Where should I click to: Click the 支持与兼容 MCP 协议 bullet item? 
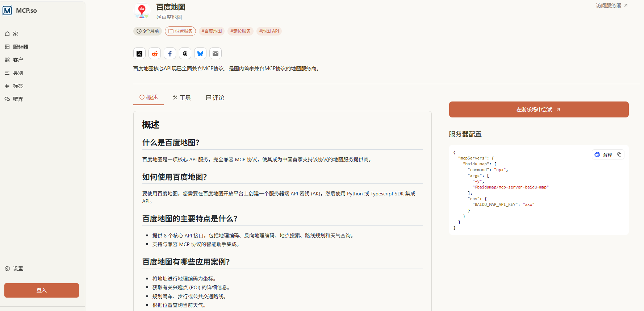pos(196,244)
